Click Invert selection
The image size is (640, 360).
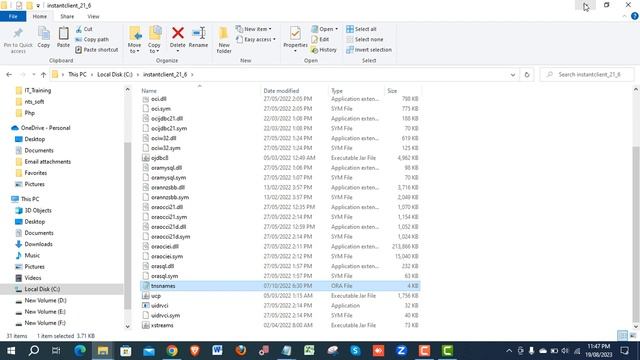click(x=369, y=49)
